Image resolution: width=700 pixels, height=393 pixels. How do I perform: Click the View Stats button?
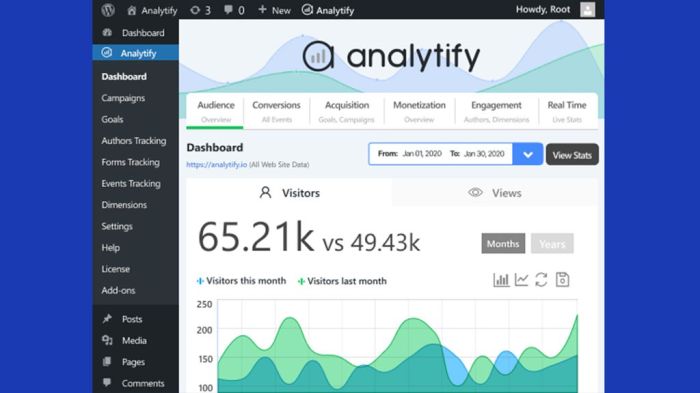tap(572, 155)
